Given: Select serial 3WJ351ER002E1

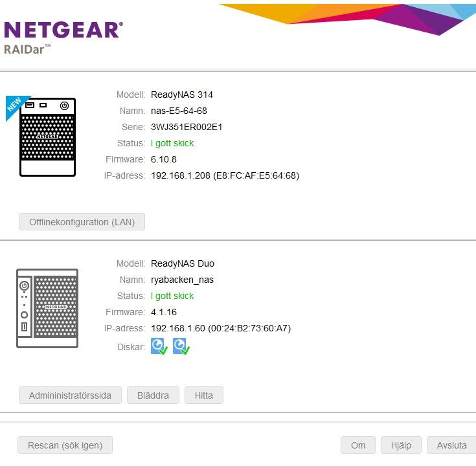Looking at the screenshot, I should (187, 127).
